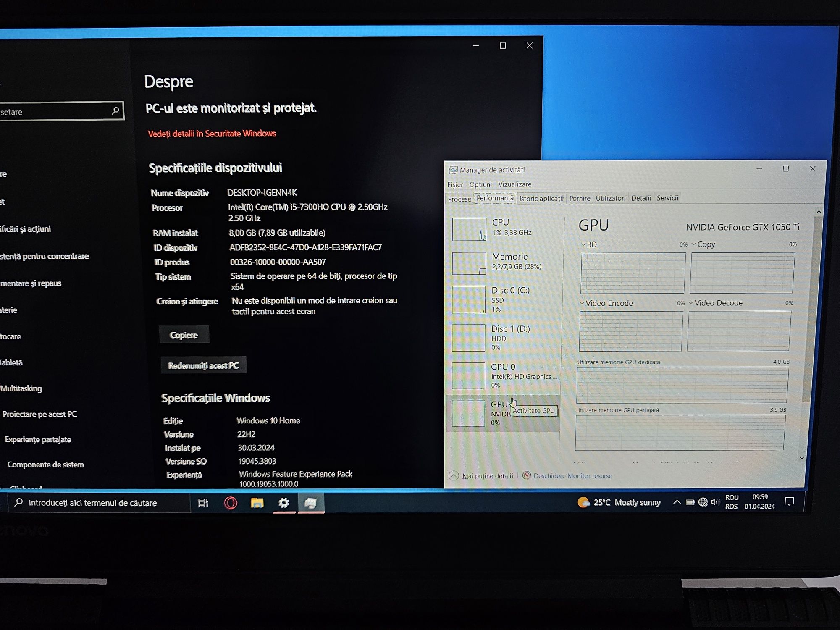Open the 3D graph engine dropdown
This screenshot has height=630, width=840.
click(x=583, y=244)
